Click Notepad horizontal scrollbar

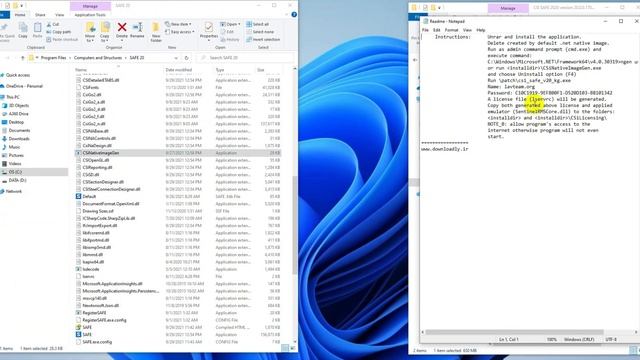point(514,332)
